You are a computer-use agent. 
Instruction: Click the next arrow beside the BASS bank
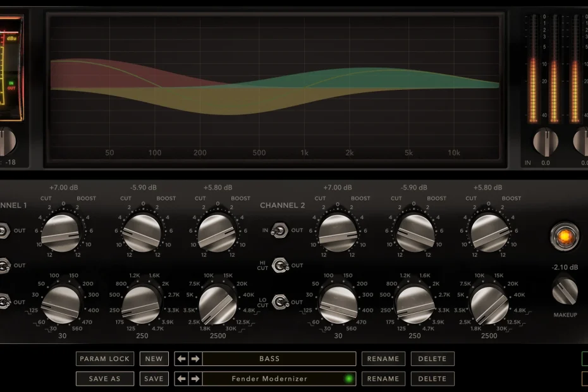click(x=195, y=358)
